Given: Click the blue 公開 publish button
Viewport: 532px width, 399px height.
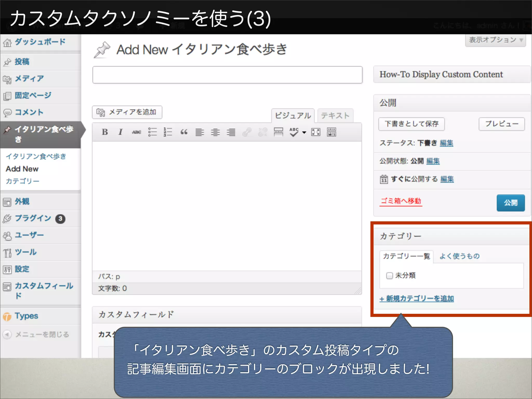Looking at the screenshot, I should pyautogui.click(x=510, y=203).
